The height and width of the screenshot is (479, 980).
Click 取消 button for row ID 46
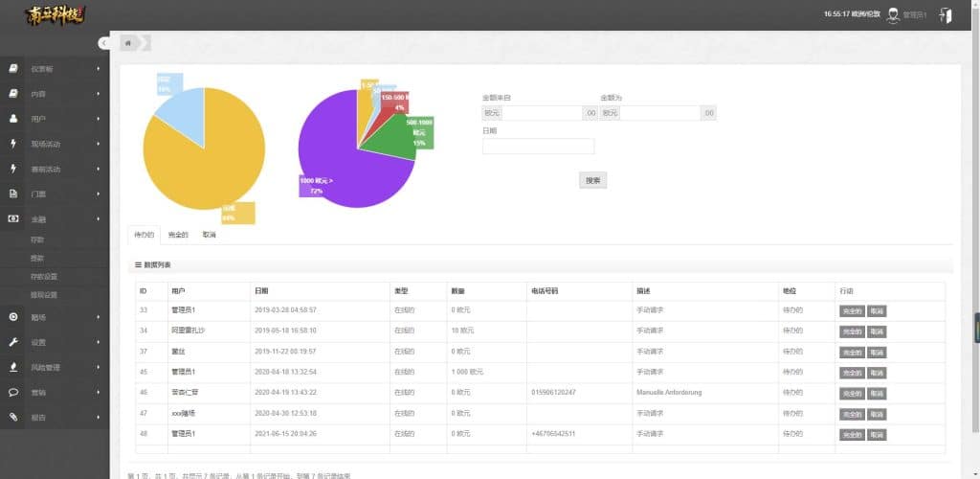[877, 394]
